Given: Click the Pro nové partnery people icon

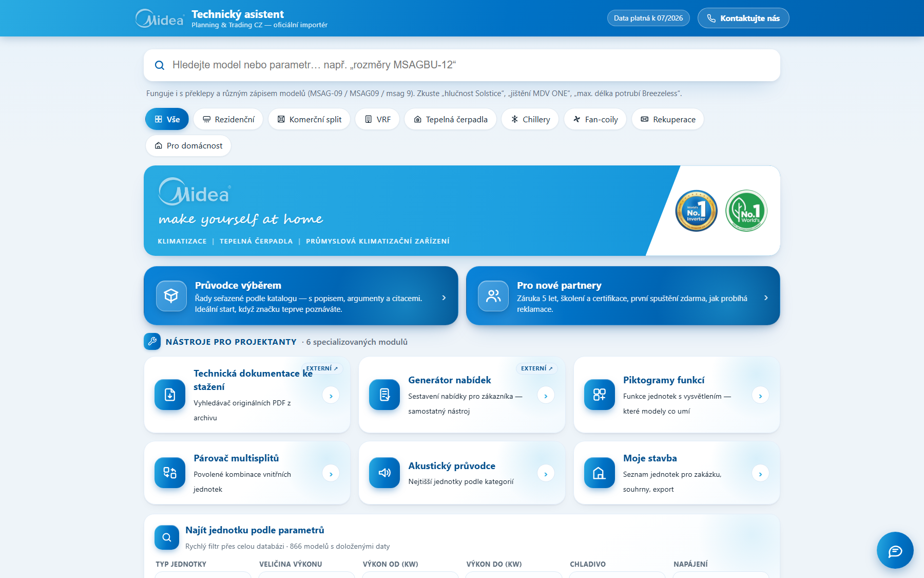Looking at the screenshot, I should pos(493,295).
